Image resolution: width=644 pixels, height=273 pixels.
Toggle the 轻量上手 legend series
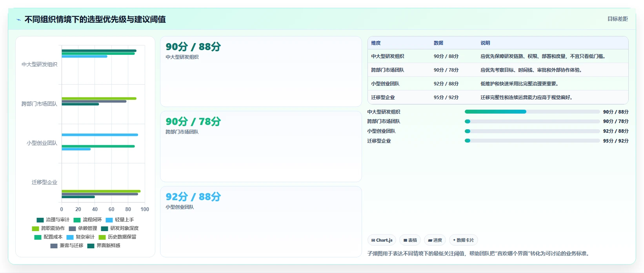pos(120,220)
